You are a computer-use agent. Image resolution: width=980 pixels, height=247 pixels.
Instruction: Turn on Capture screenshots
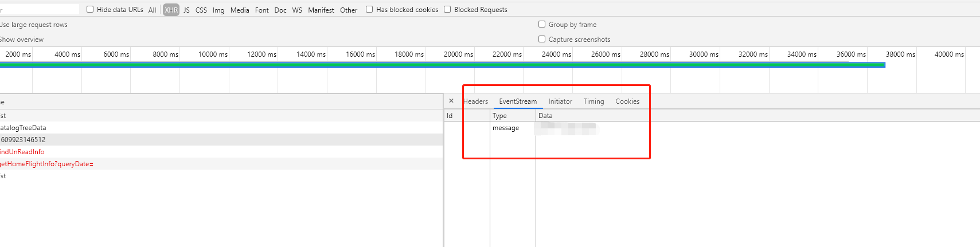point(542,39)
